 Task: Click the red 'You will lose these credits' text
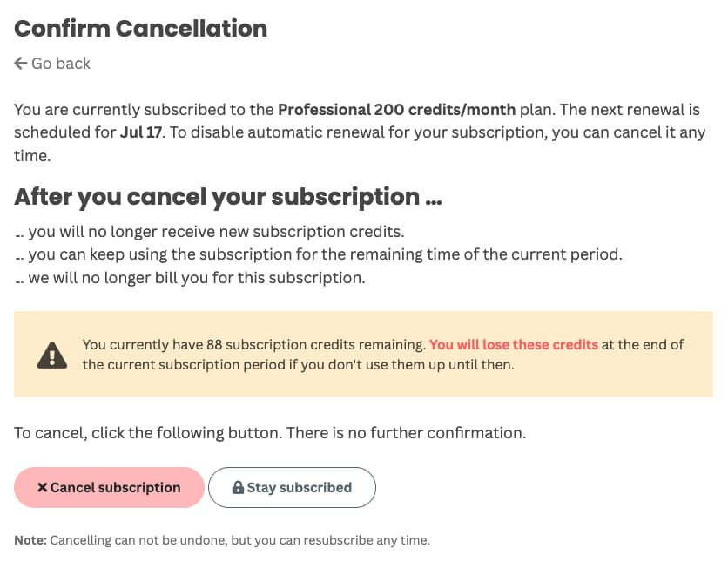coord(514,344)
